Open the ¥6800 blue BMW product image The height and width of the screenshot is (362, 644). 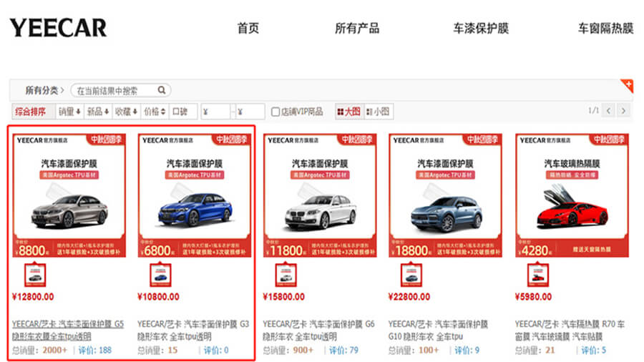[x=195, y=195]
